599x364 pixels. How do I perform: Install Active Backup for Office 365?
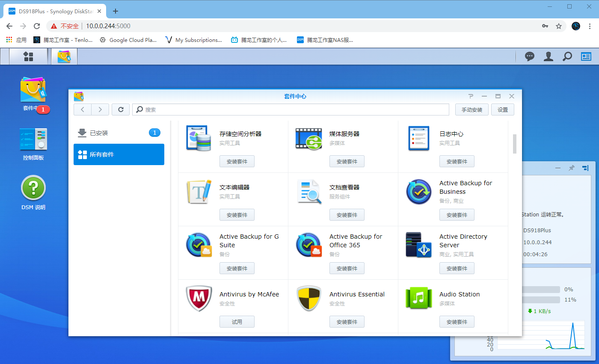347,268
